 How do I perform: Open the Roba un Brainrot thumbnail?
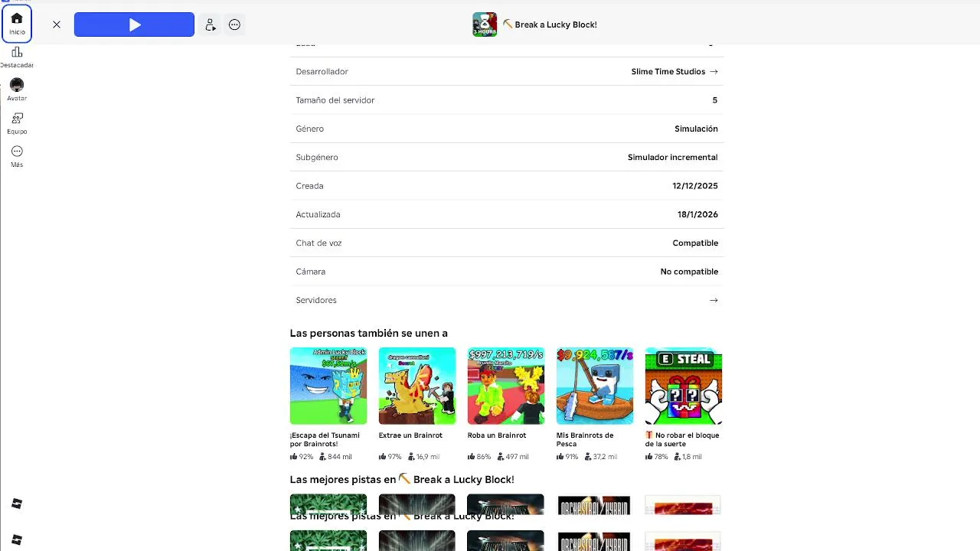tap(506, 386)
